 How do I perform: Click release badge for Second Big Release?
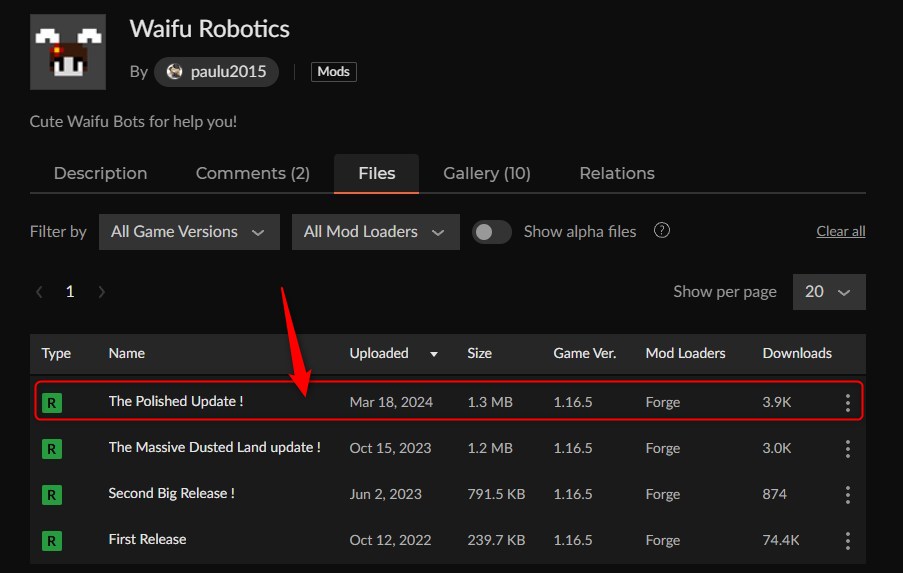coord(52,495)
